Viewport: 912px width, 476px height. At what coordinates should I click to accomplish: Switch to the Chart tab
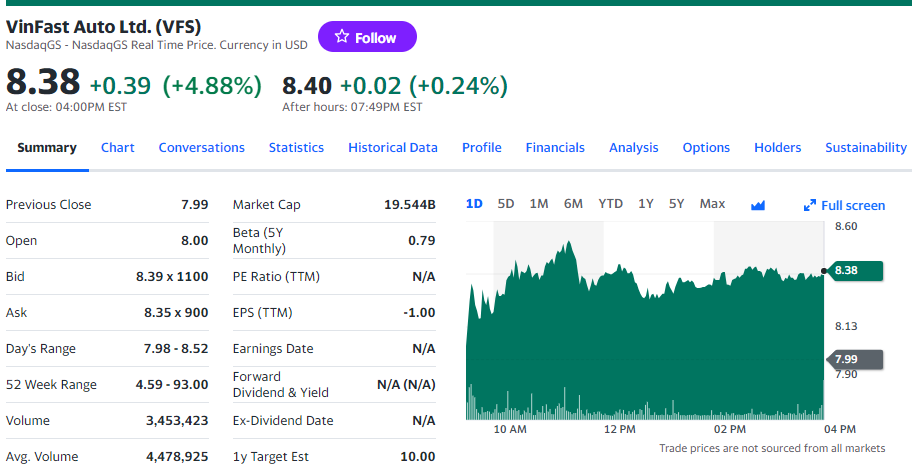pos(117,147)
